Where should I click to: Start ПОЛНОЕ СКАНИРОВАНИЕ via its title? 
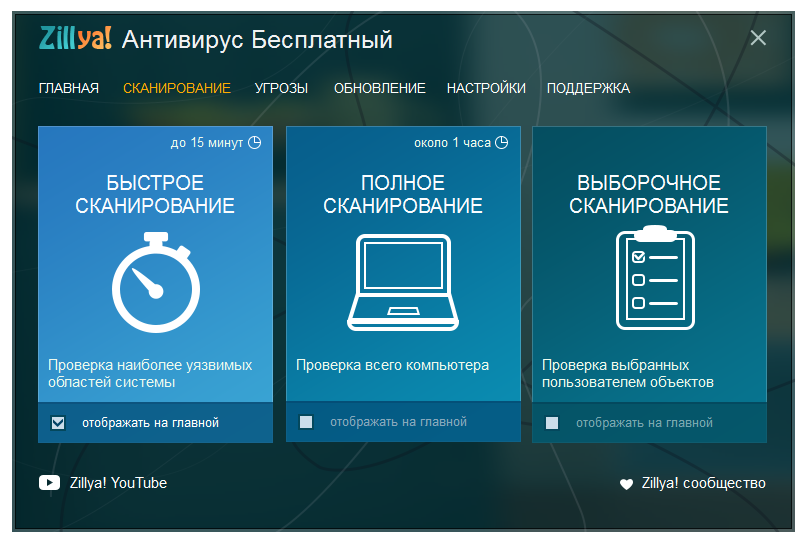(403, 194)
